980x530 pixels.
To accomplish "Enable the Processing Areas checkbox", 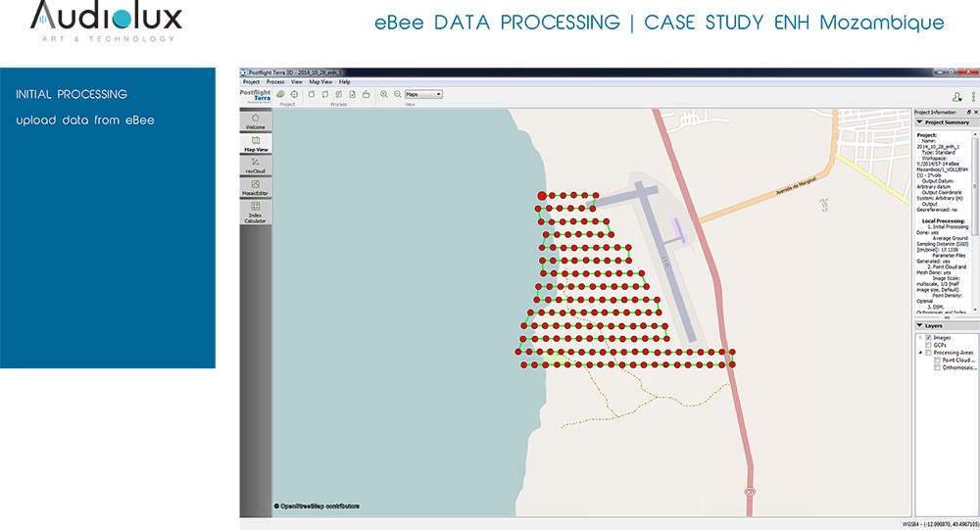I will click(x=928, y=353).
